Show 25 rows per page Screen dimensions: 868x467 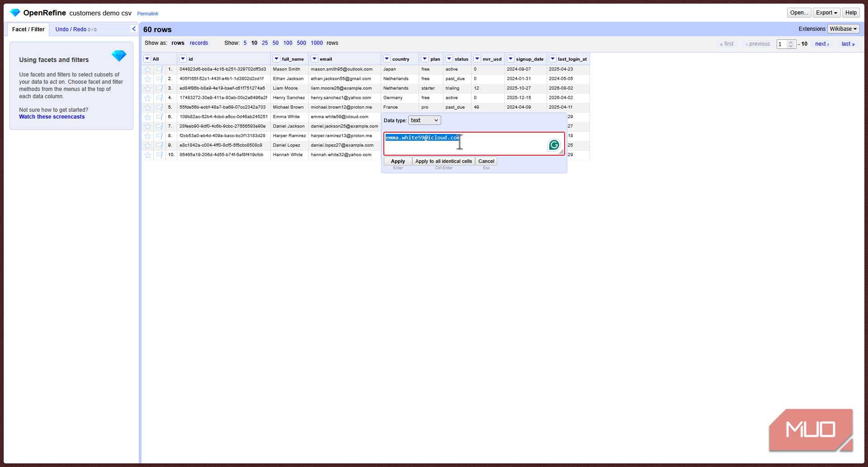coord(265,43)
